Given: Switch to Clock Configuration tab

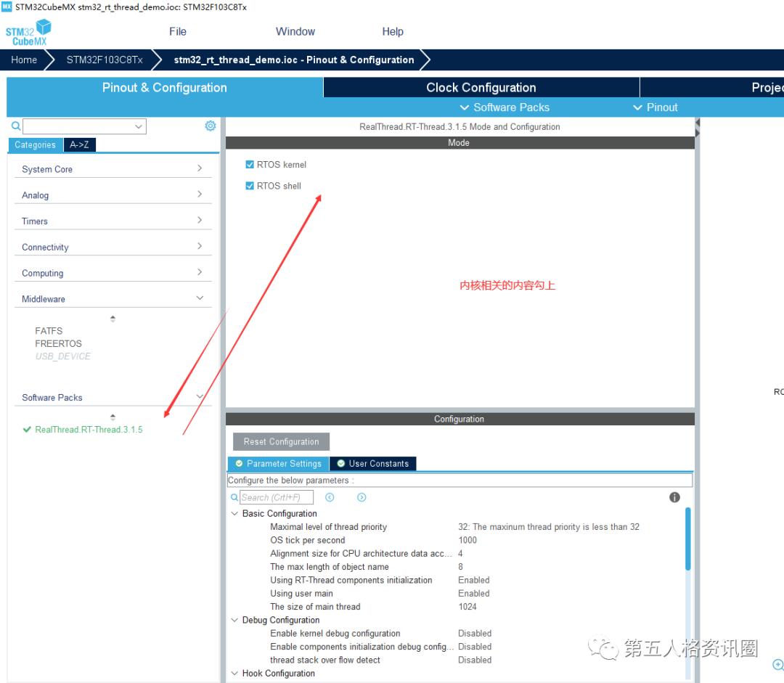Looking at the screenshot, I should (481, 88).
